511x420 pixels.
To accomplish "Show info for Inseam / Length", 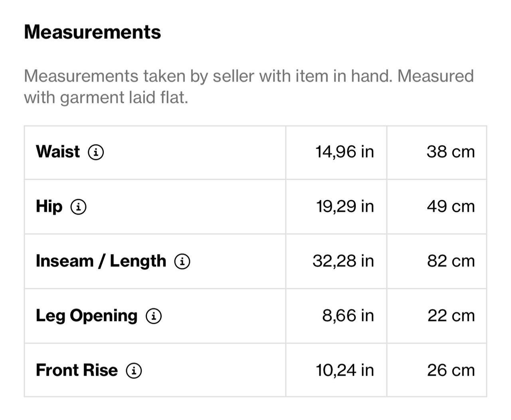I will pyautogui.click(x=182, y=262).
